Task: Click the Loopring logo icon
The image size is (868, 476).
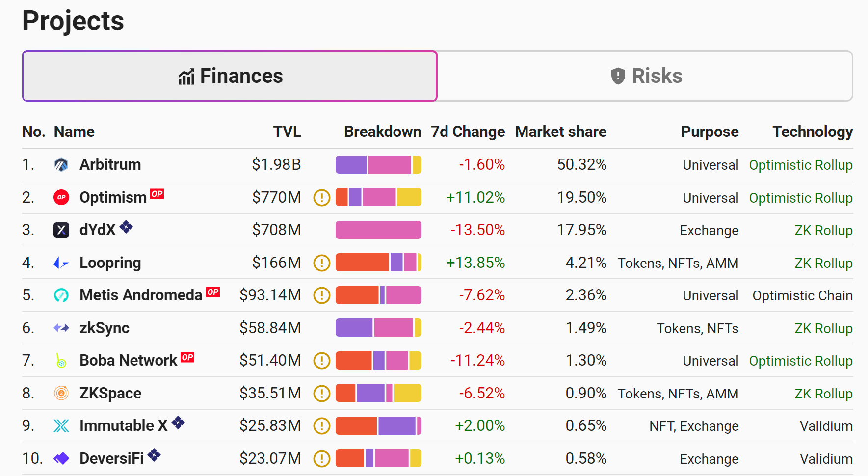Action: (61, 263)
